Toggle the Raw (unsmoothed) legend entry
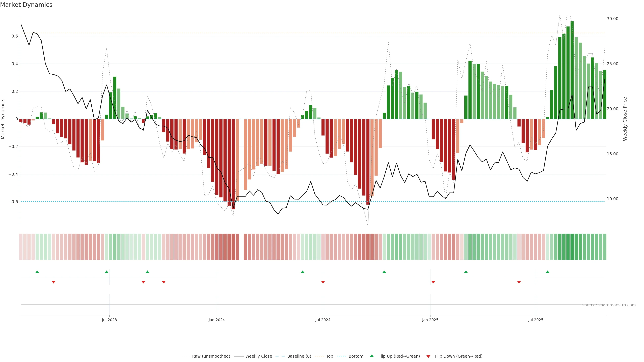The width and height of the screenshot is (644, 362). tap(211, 356)
